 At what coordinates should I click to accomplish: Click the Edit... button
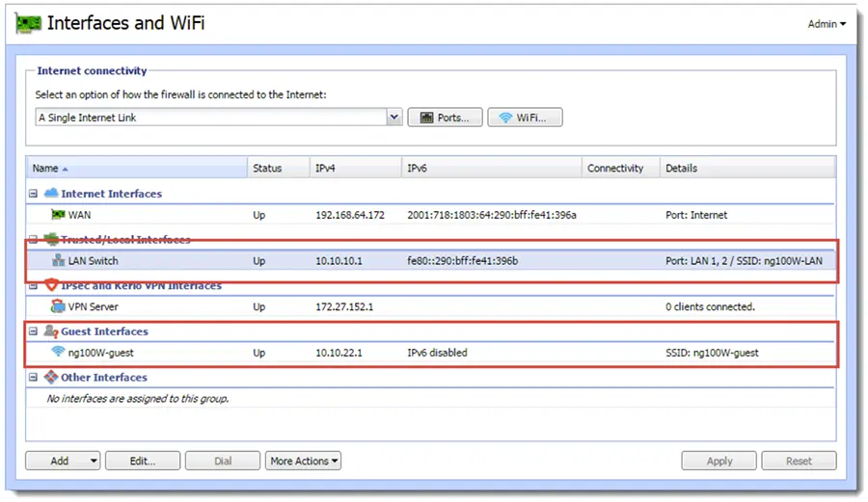(x=143, y=461)
